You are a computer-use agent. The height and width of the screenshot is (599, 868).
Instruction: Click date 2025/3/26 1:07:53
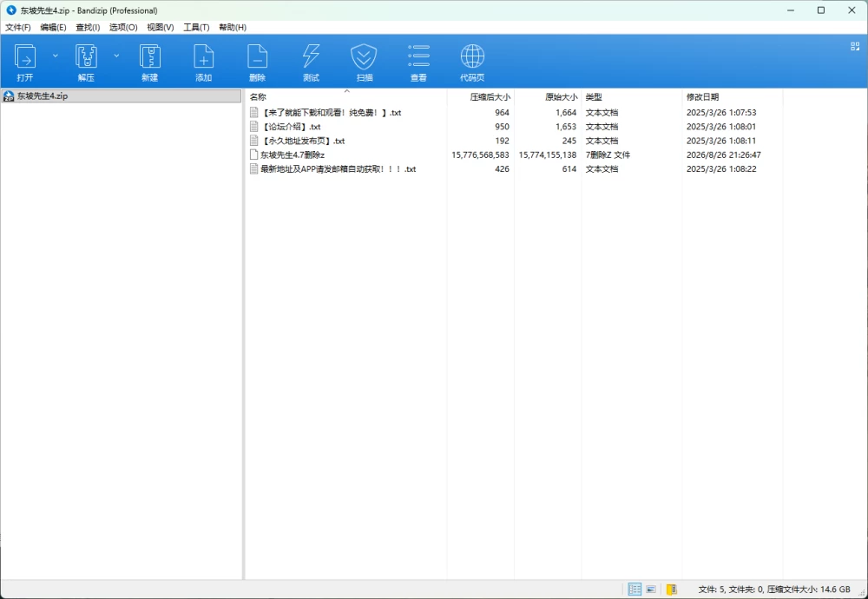(x=721, y=112)
